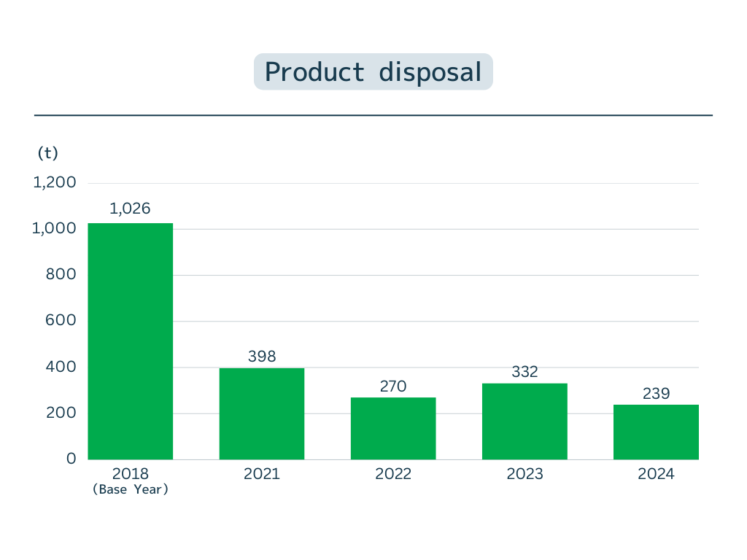Click the green bar for 2021
The height and width of the screenshot is (560, 747).
262,413
